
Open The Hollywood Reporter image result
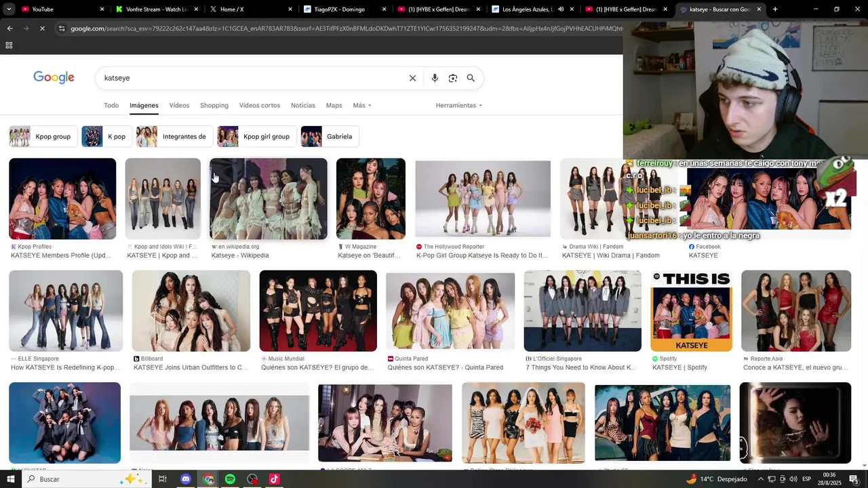483,199
